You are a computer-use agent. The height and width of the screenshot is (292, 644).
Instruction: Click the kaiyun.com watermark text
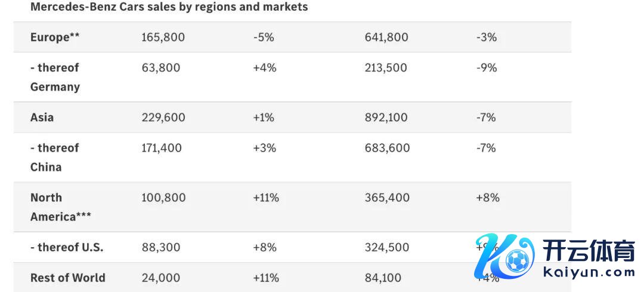(x=589, y=273)
